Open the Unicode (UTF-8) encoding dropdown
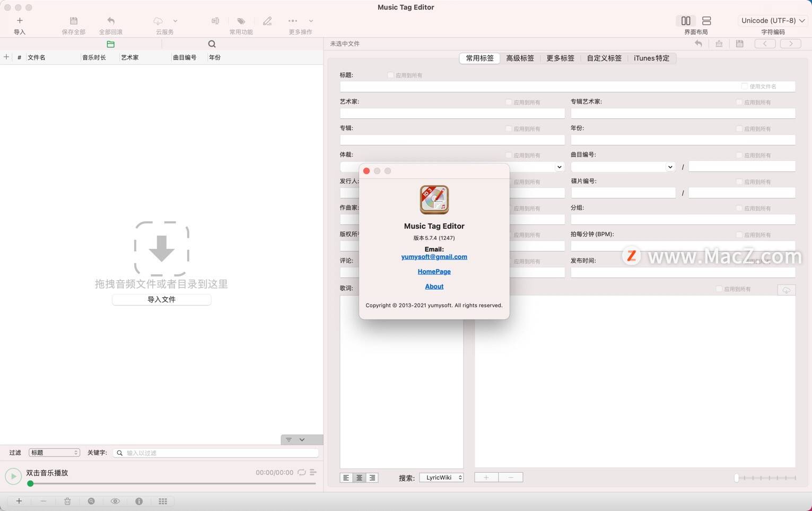The height and width of the screenshot is (511, 812). [773, 21]
